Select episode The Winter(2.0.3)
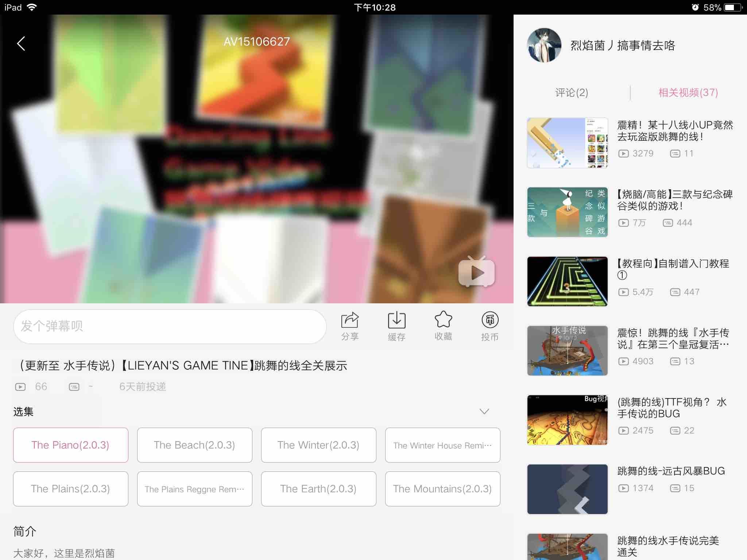The image size is (747, 560). coord(319,445)
